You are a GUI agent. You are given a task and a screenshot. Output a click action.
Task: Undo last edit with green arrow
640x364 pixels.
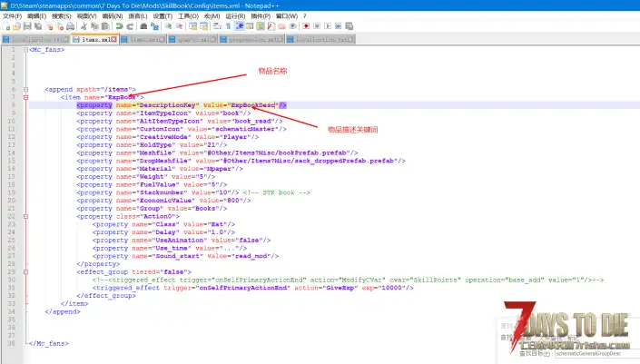[119, 26]
